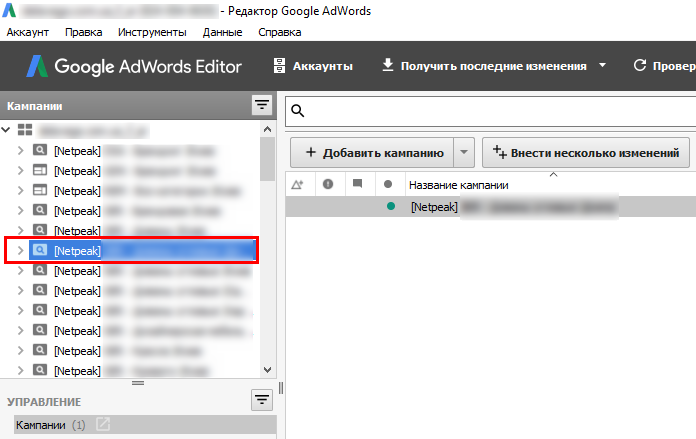Viewport: 696px width, 439px height.
Task: Select the highlighted [Netpeak] campaign text
Action: (77, 251)
